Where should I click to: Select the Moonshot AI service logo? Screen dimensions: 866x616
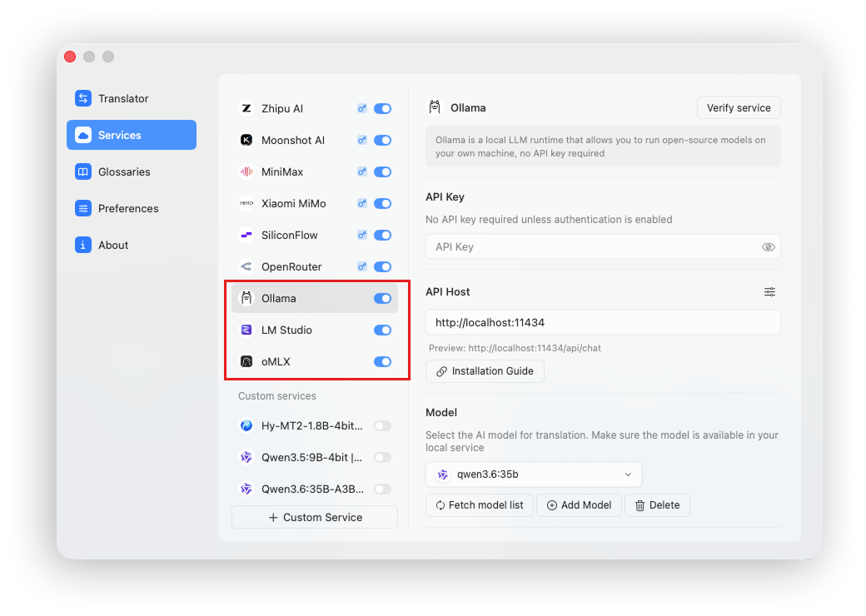[246, 140]
